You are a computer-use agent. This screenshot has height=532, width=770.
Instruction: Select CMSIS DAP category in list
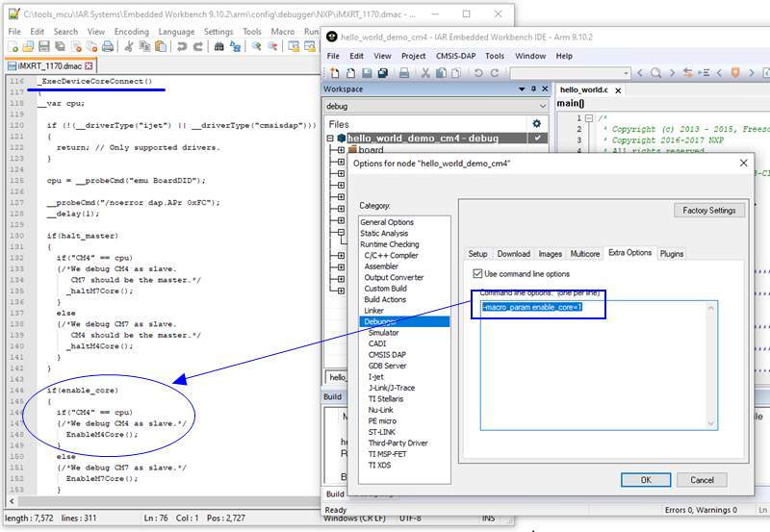[387, 355]
